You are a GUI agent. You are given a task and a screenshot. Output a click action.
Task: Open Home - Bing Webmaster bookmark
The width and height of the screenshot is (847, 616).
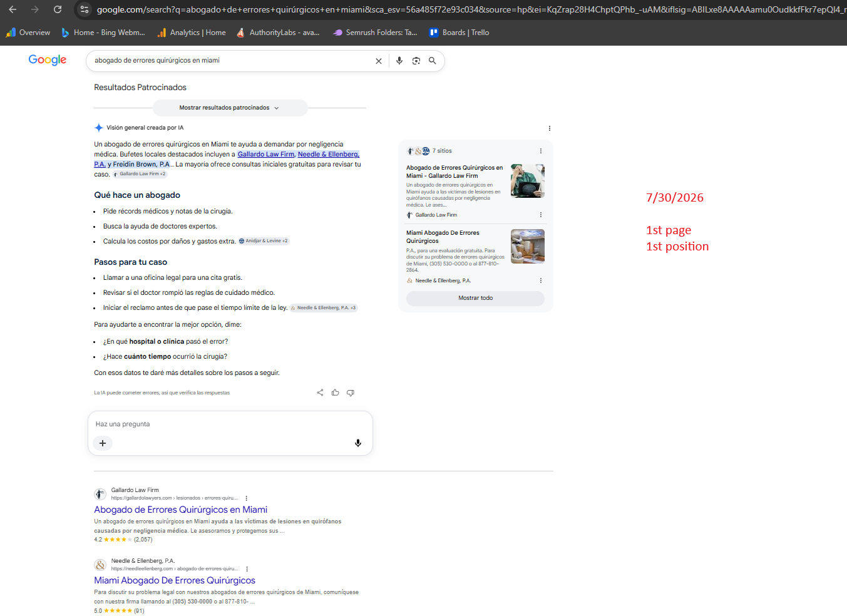pyautogui.click(x=103, y=33)
